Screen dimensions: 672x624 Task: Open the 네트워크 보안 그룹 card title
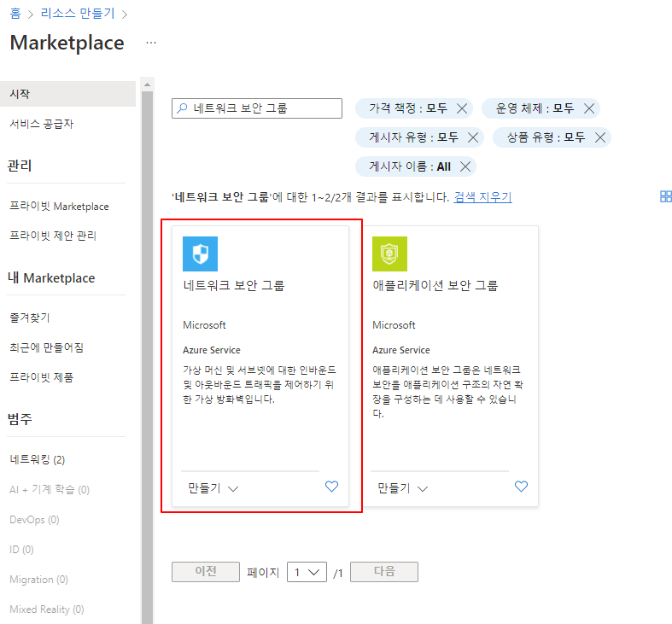(234, 285)
